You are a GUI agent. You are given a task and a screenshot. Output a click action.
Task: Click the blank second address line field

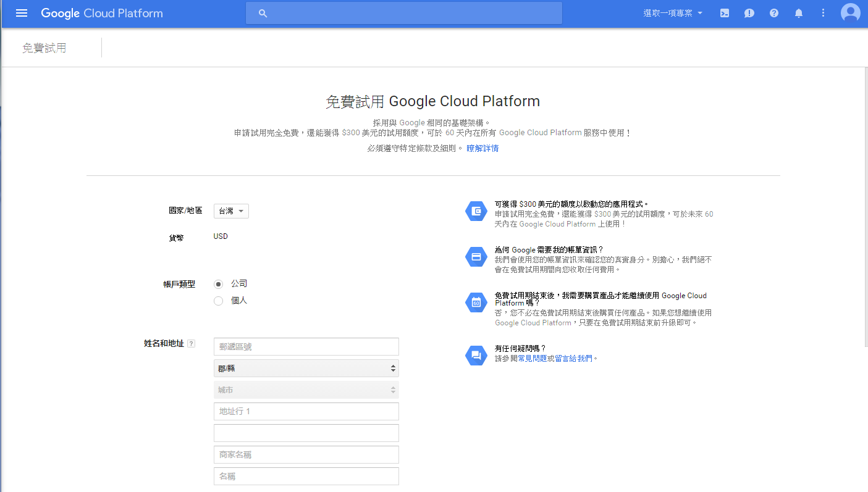306,433
